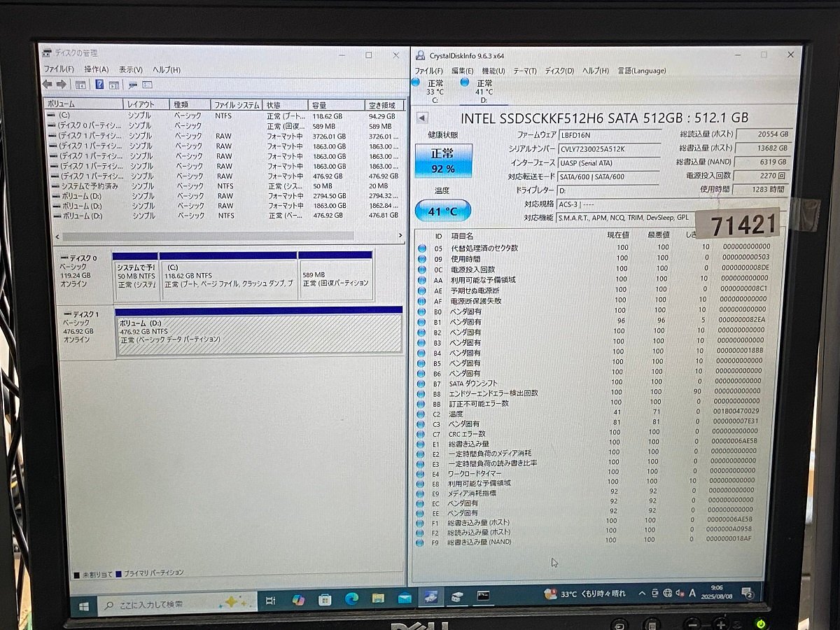The width and height of the screenshot is (840, 630).
Task: Click status circle for 05 代替処理済のセクタ数
Action: coord(422,248)
